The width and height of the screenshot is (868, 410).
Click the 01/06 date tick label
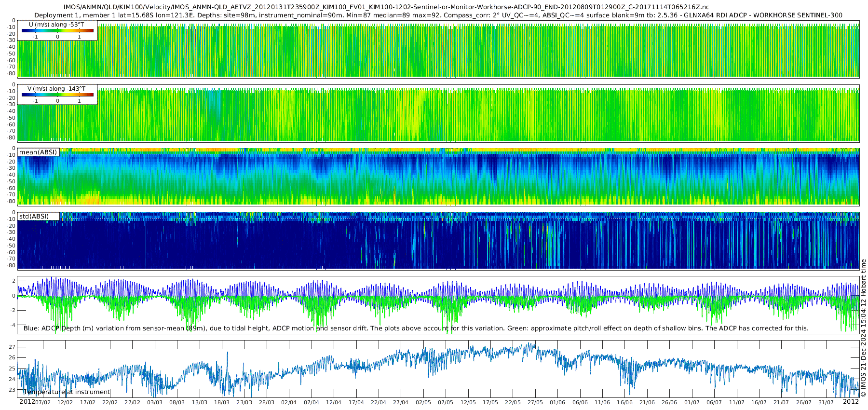(x=557, y=402)
